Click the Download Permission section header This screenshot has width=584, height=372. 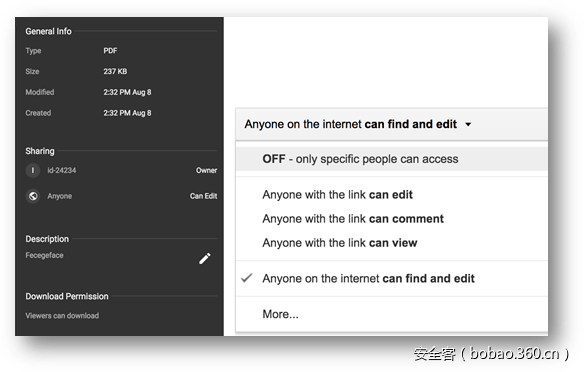(67, 296)
